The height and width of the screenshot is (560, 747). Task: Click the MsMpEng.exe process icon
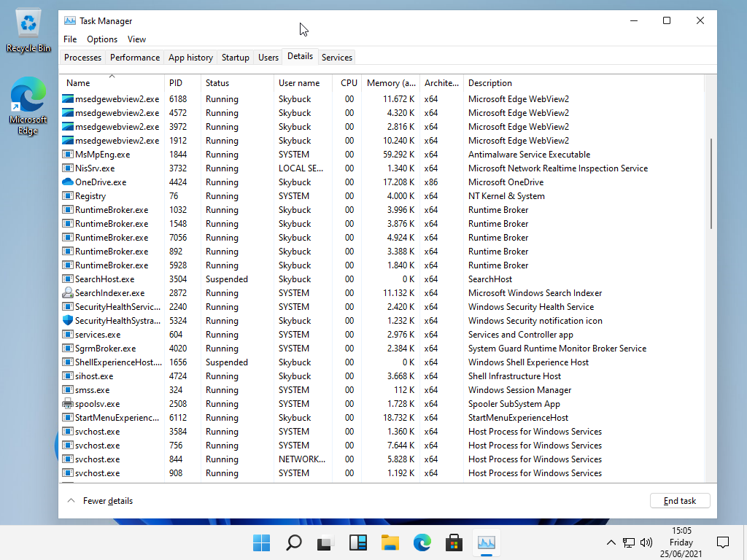[68, 155]
